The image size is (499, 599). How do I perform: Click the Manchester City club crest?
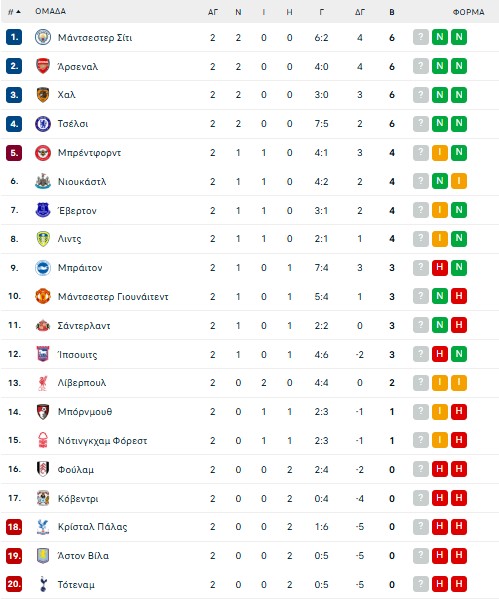tap(43, 37)
